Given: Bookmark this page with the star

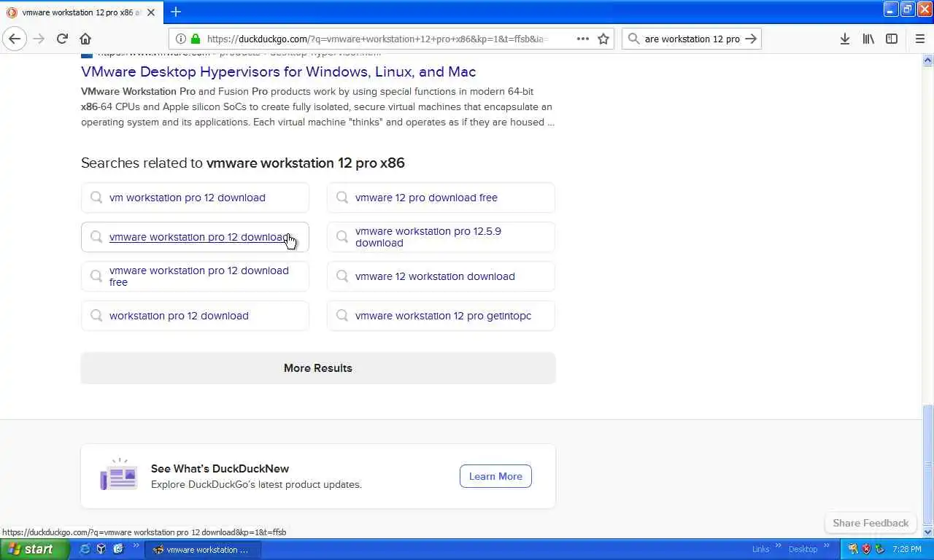Looking at the screenshot, I should coord(603,39).
